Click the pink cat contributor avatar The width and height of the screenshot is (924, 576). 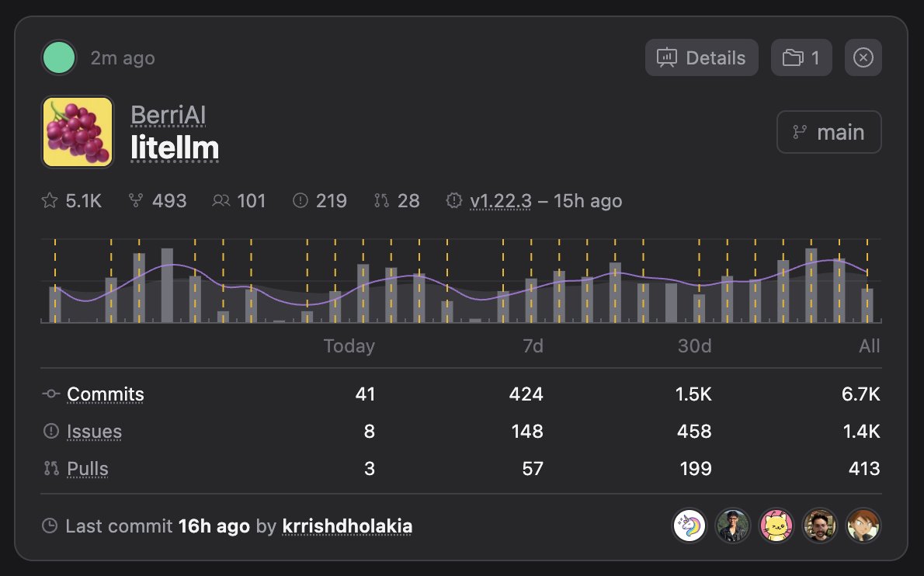pyautogui.click(x=776, y=526)
